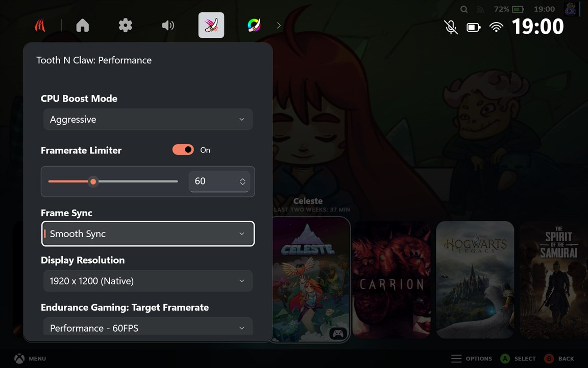Click the controller icon on Celeste cover
Viewport: 588px width, 368px height.
[338, 333]
